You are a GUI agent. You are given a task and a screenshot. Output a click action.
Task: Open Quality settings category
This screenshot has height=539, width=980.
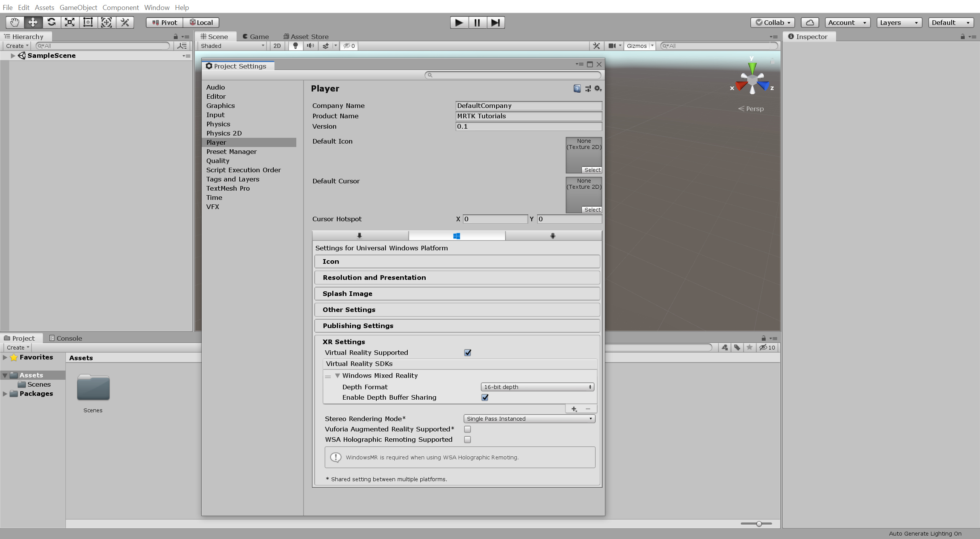coord(218,161)
